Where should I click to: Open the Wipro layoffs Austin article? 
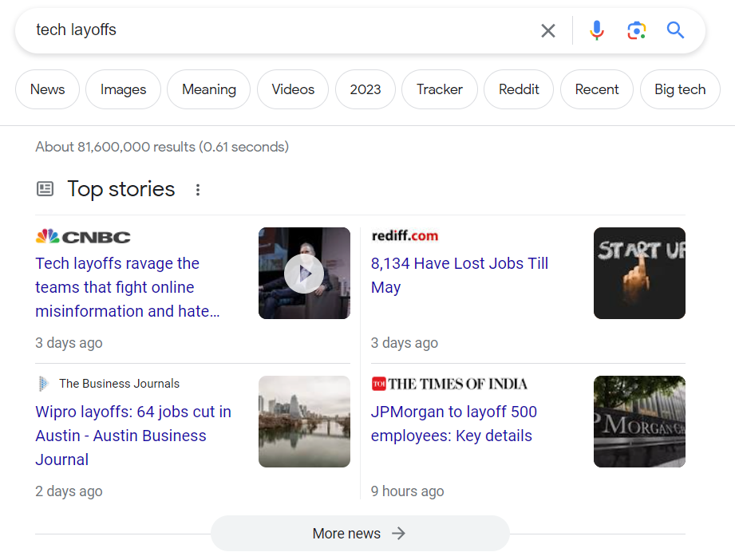point(133,436)
